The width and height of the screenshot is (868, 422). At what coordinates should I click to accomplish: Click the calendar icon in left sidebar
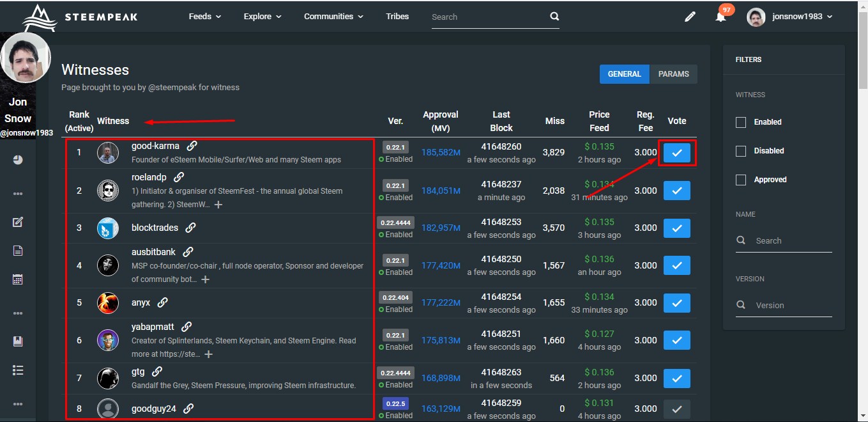(x=18, y=279)
